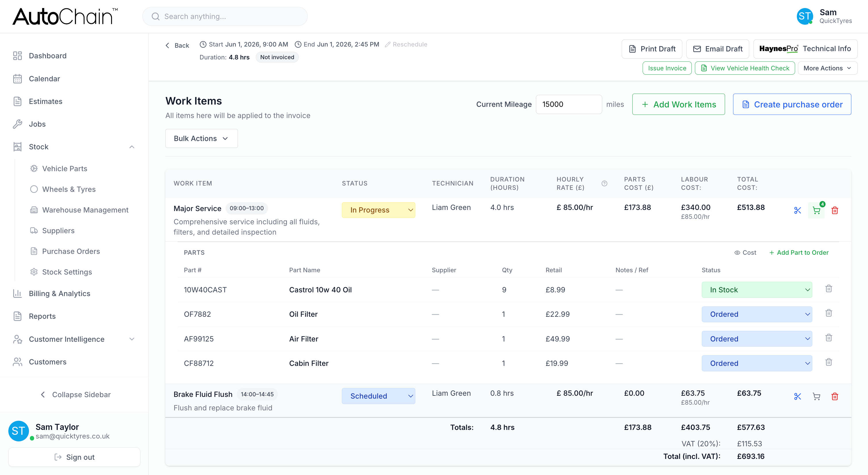
Task: Navigate to Jobs in the sidebar
Action: 37,124
